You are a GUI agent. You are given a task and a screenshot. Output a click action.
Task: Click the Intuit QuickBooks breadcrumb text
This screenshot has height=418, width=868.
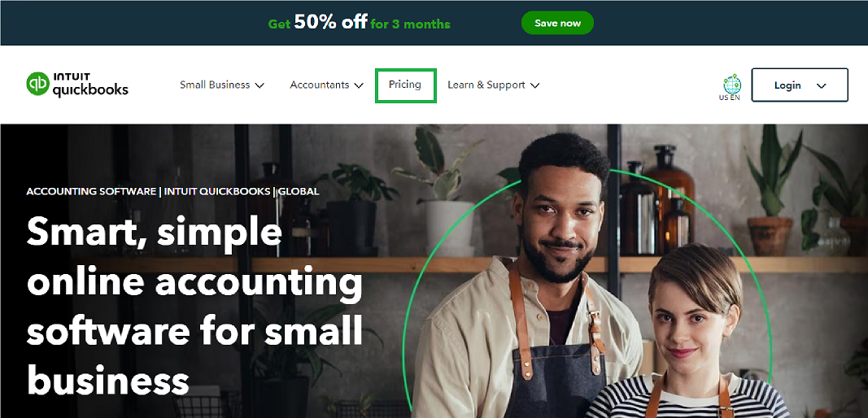[217, 192]
